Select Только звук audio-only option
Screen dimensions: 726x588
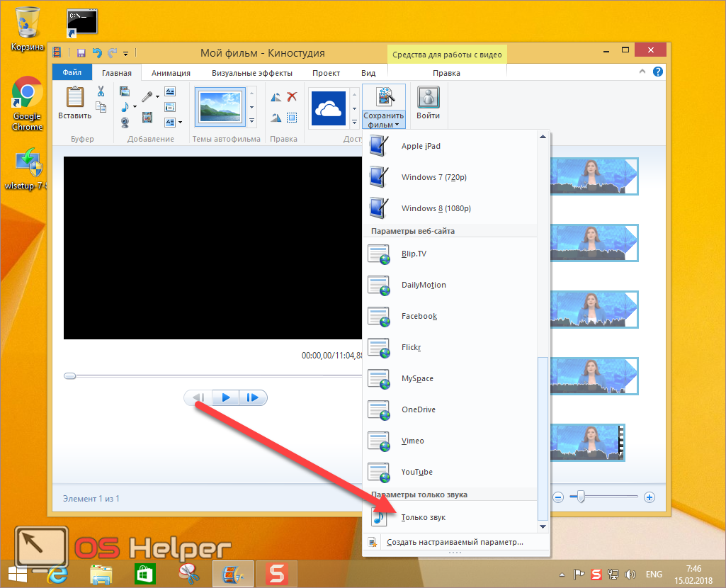coord(423,517)
